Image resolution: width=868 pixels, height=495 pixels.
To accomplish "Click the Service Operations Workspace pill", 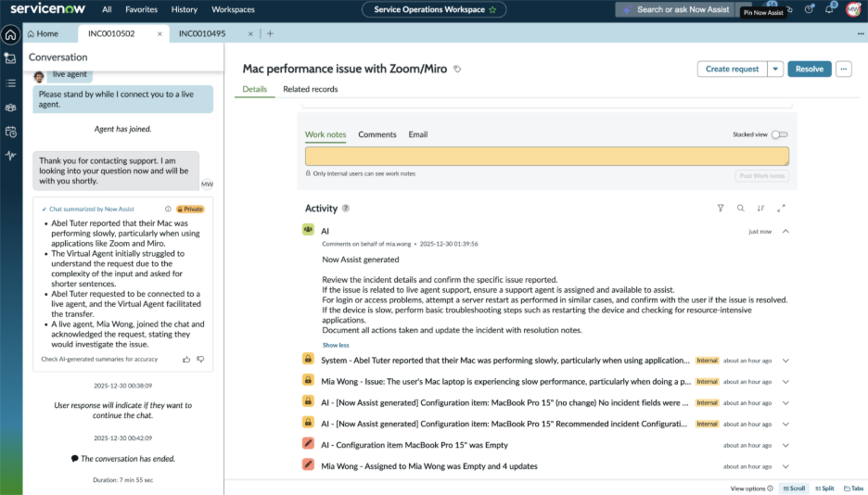I will (434, 9).
